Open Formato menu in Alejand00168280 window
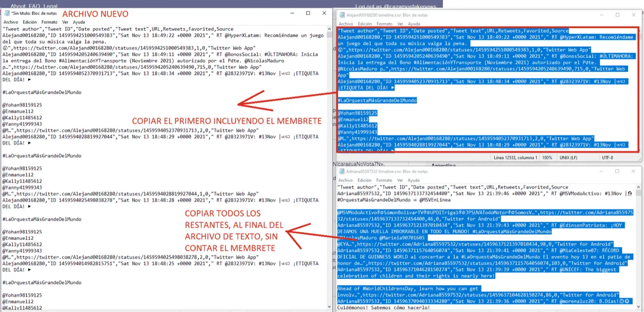The image size is (644, 312). 385,24
